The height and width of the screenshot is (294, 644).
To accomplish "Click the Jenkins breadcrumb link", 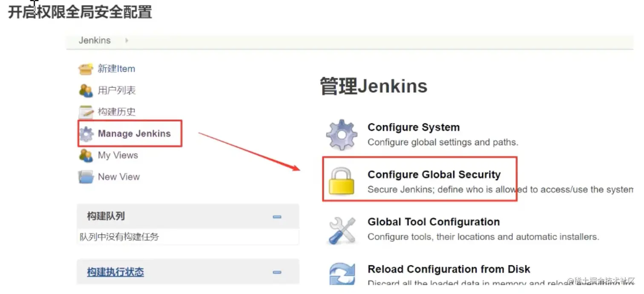I will point(95,40).
